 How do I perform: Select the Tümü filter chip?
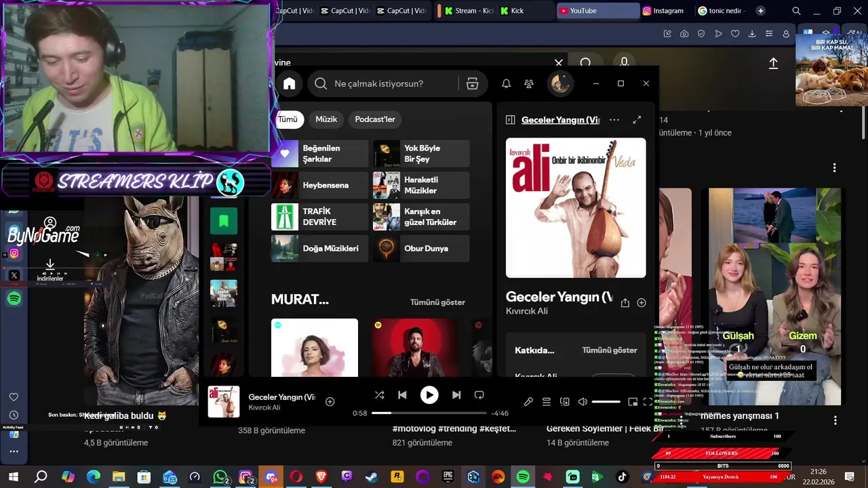(x=288, y=119)
